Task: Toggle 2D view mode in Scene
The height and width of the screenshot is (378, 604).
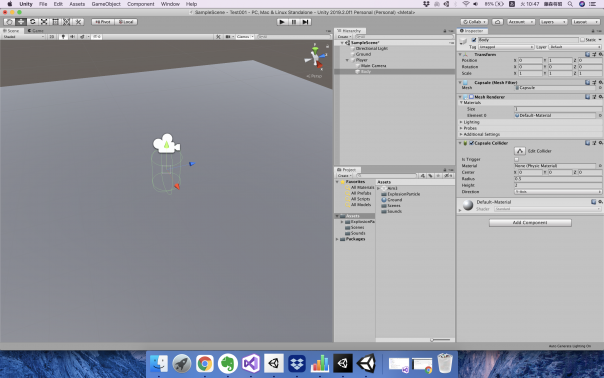Action: tap(52, 37)
